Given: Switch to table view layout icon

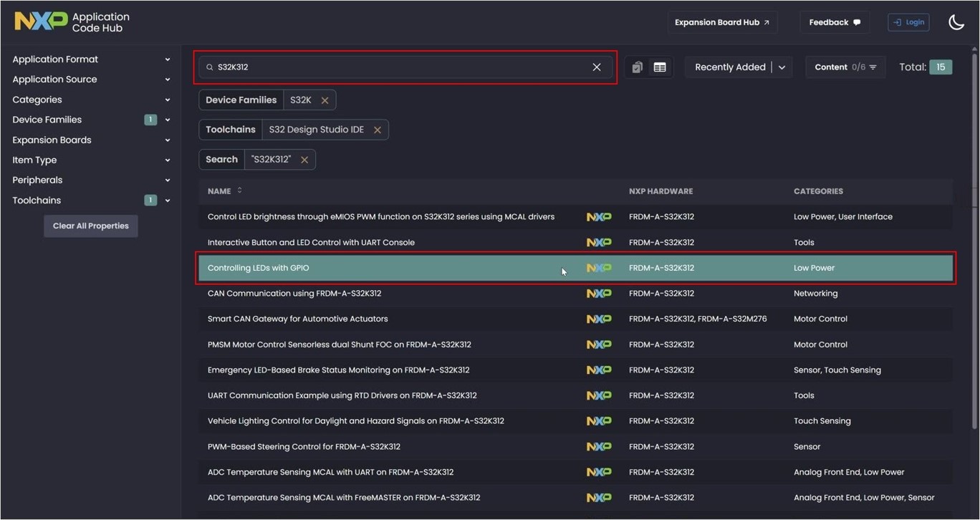Looking at the screenshot, I should coord(660,67).
